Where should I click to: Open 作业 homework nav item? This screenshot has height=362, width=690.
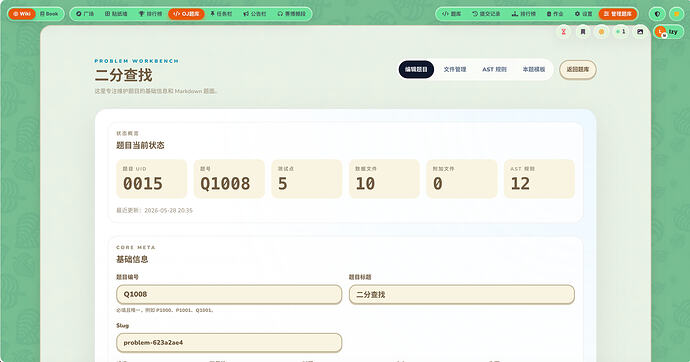[555, 14]
